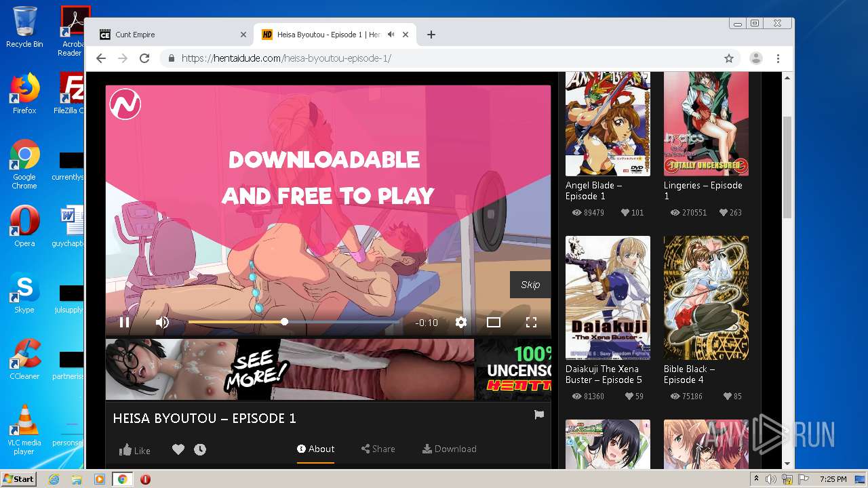
Task: Click the Like thumbs-up button
Action: tap(135, 450)
